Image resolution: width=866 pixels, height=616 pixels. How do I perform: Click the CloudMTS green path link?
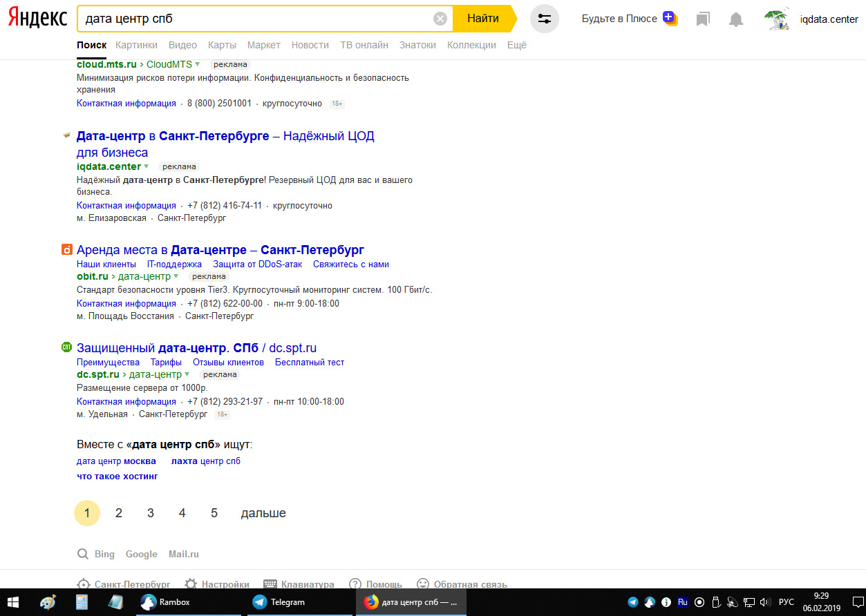pyautogui.click(x=169, y=64)
